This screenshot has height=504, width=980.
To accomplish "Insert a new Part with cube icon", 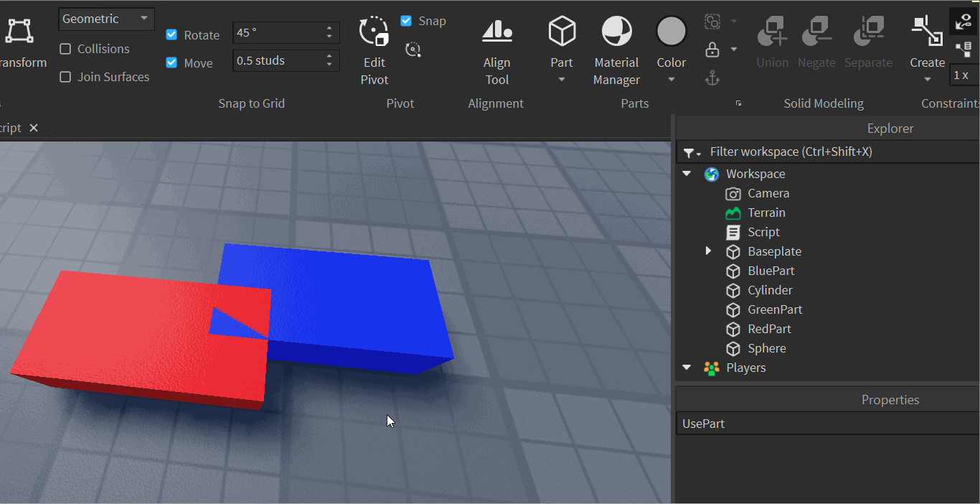I will [562, 32].
